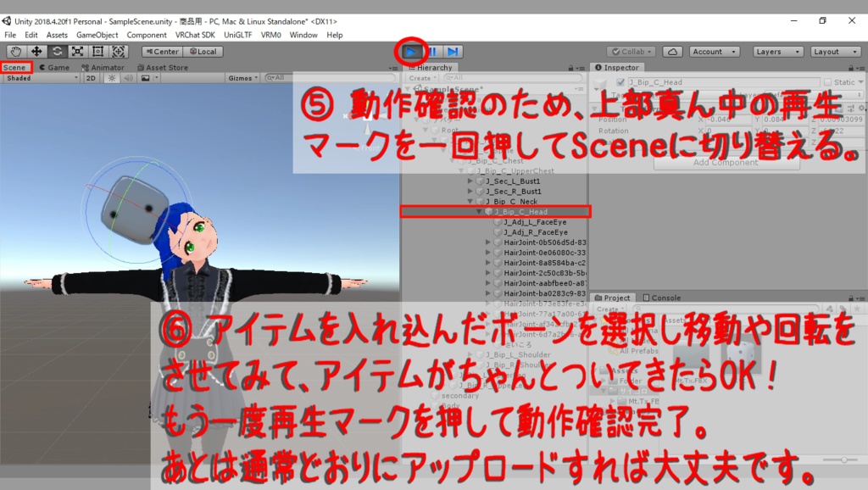Open the Layers dropdown

(776, 51)
